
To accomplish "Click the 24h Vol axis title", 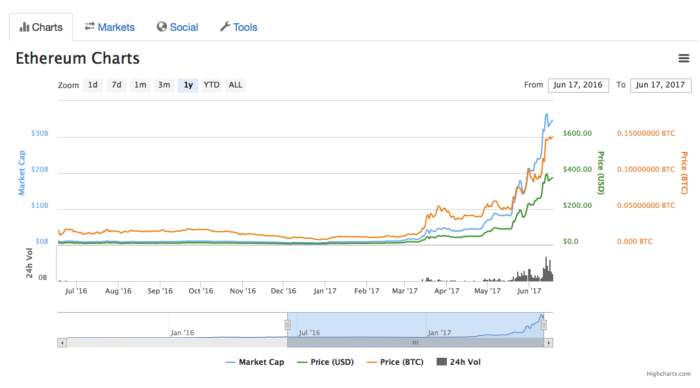I will click(29, 263).
